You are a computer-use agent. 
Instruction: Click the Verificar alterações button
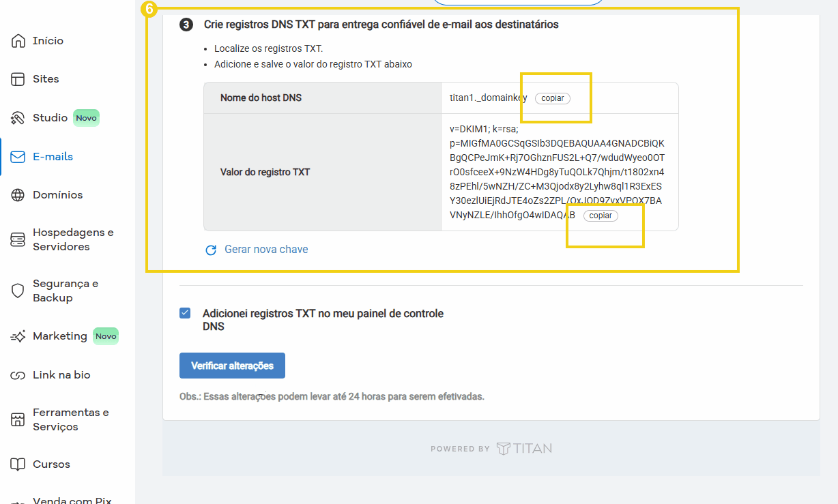pyautogui.click(x=232, y=366)
